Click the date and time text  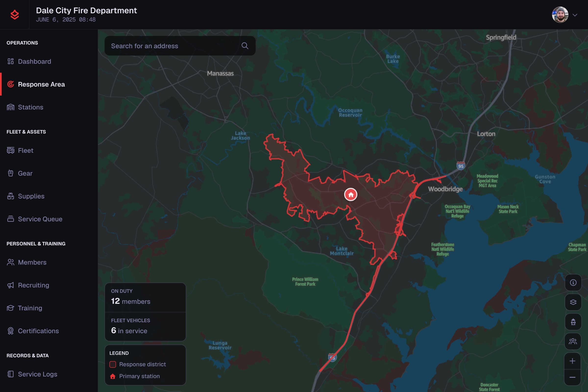(x=66, y=20)
